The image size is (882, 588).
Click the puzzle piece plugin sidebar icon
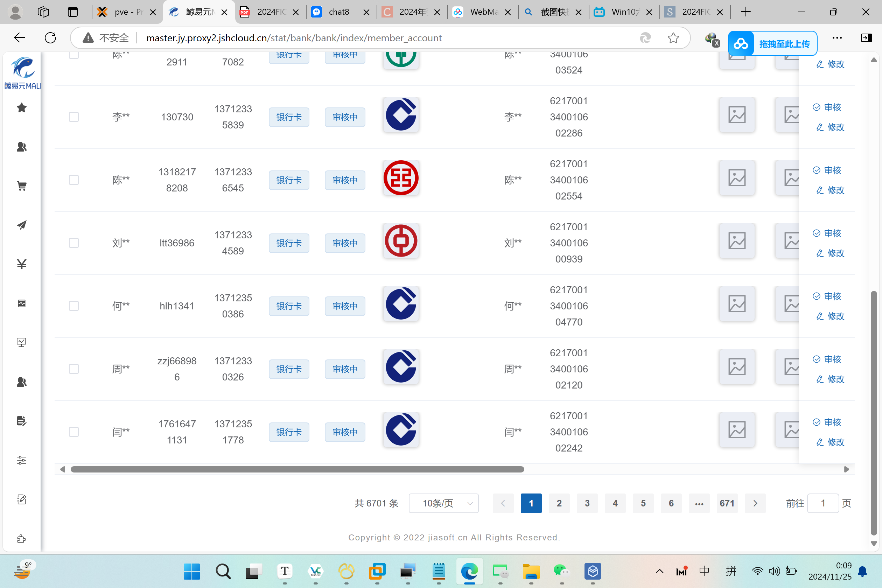(x=22, y=539)
